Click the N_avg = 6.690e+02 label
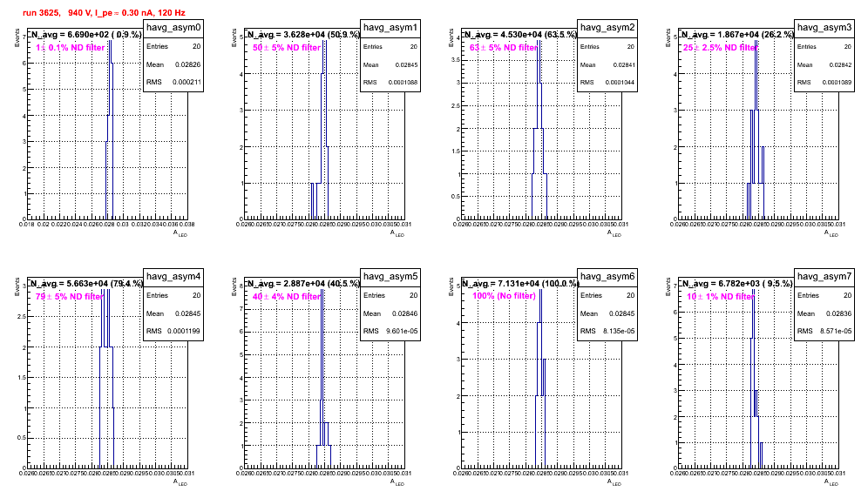Image resolution: width=868 pixels, height=498 pixels. pos(85,34)
